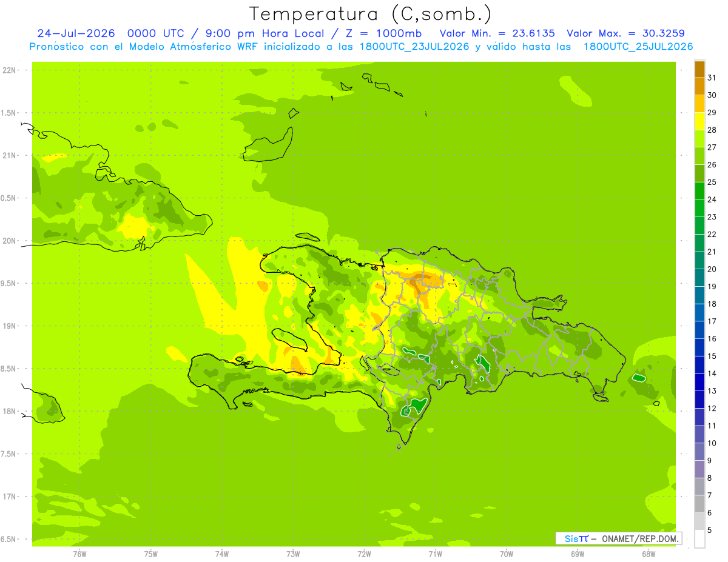Click the "75W" longitude axis label

[x=151, y=554]
